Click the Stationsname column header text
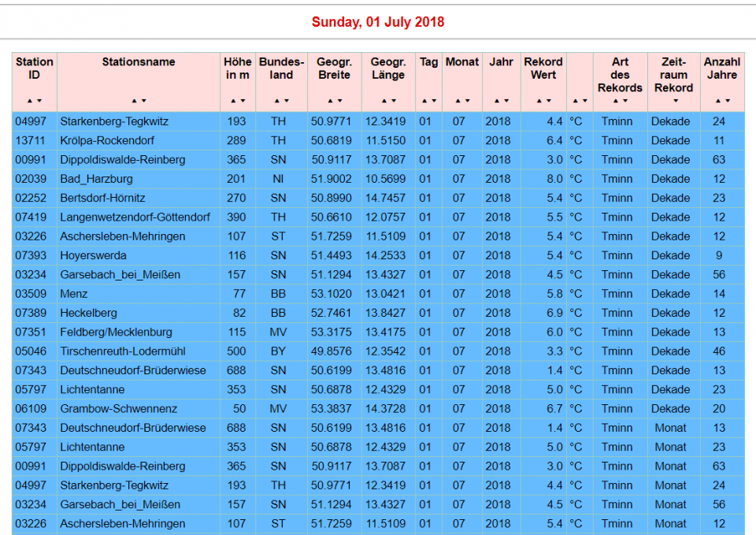The width and height of the screenshot is (756, 535). [139, 61]
